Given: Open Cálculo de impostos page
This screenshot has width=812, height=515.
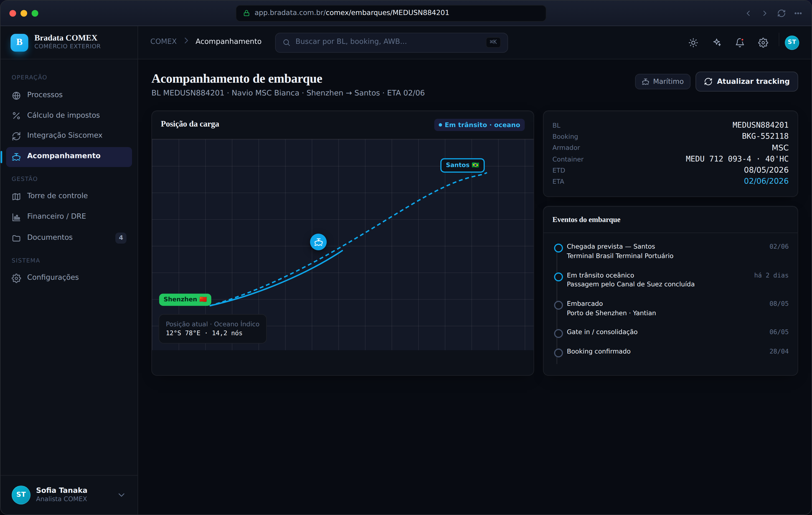Looking at the screenshot, I should point(69,115).
